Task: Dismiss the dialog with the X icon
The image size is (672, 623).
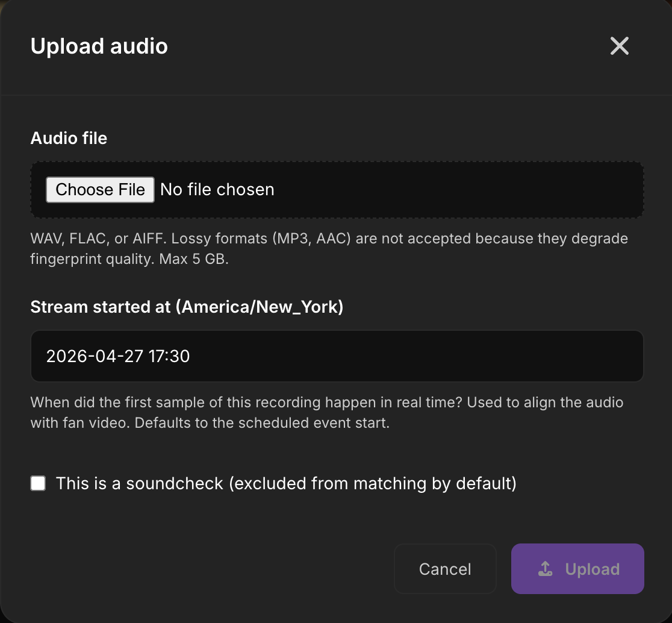Action: tap(620, 46)
